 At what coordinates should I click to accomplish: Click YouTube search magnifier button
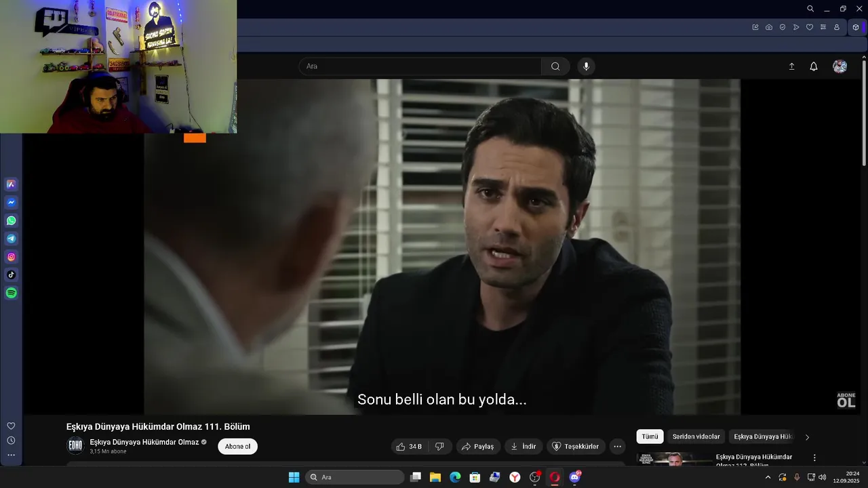point(555,66)
